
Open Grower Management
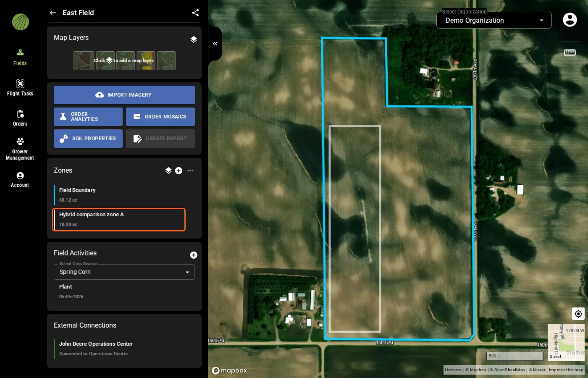point(20,149)
